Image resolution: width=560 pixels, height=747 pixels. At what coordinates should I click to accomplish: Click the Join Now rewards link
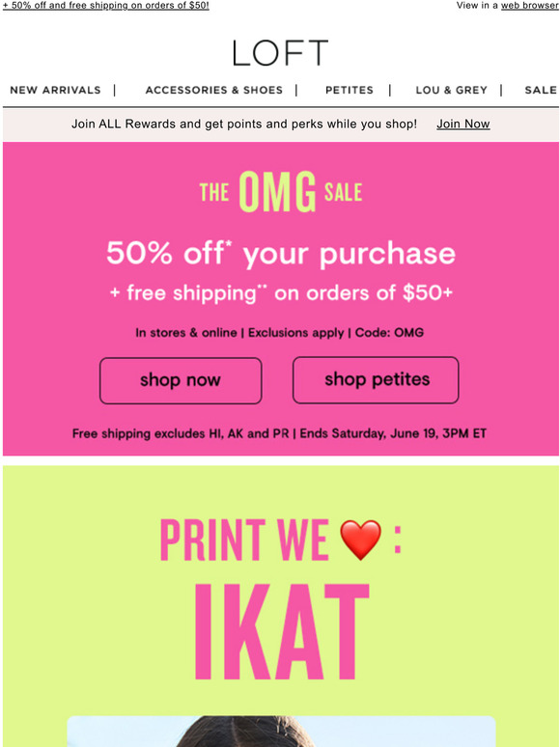(x=463, y=124)
